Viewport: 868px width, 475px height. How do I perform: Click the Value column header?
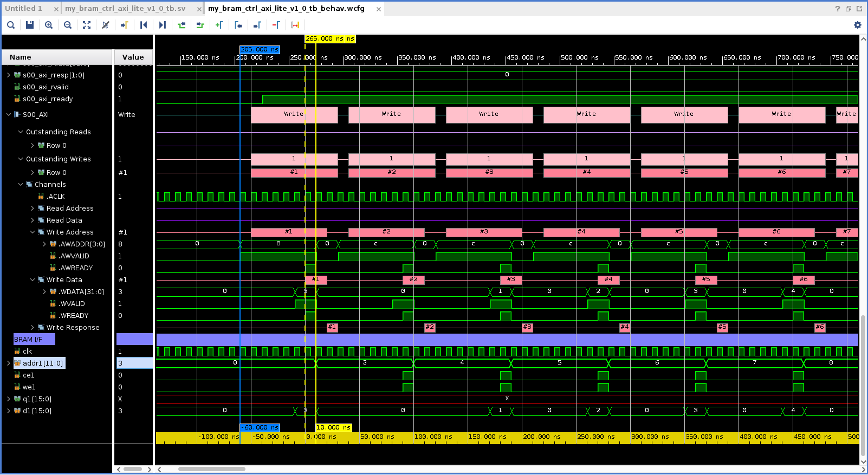coord(133,57)
